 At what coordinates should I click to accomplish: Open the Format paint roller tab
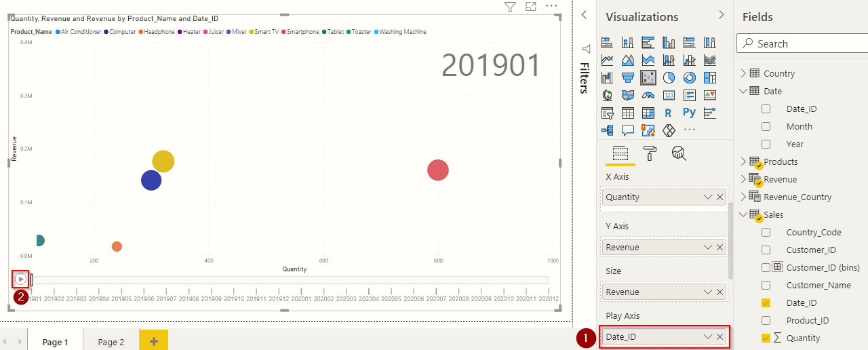[x=650, y=153]
